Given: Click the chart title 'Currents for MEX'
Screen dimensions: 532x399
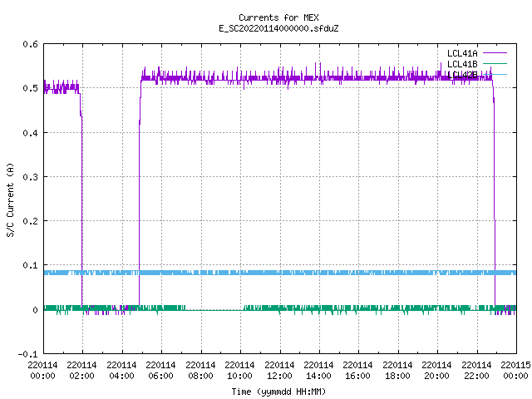Looking at the screenshot, I should (x=278, y=17).
